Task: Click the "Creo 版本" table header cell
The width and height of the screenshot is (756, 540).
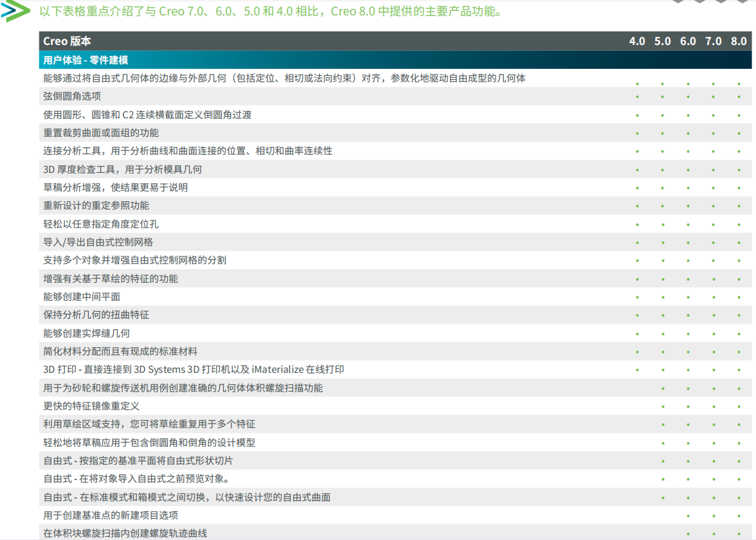Action: [67, 41]
